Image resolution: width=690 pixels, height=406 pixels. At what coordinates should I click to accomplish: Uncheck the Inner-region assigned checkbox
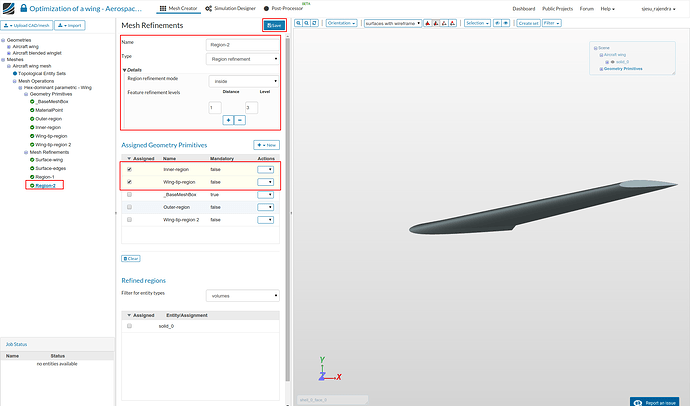130,170
